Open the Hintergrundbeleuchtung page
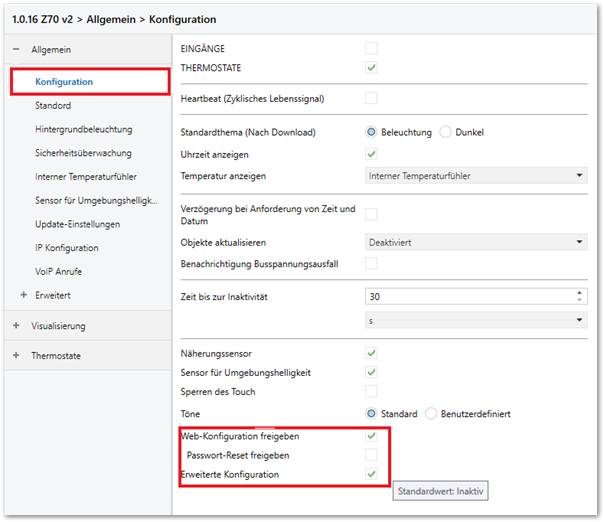This screenshot has width=604, height=522. click(84, 129)
